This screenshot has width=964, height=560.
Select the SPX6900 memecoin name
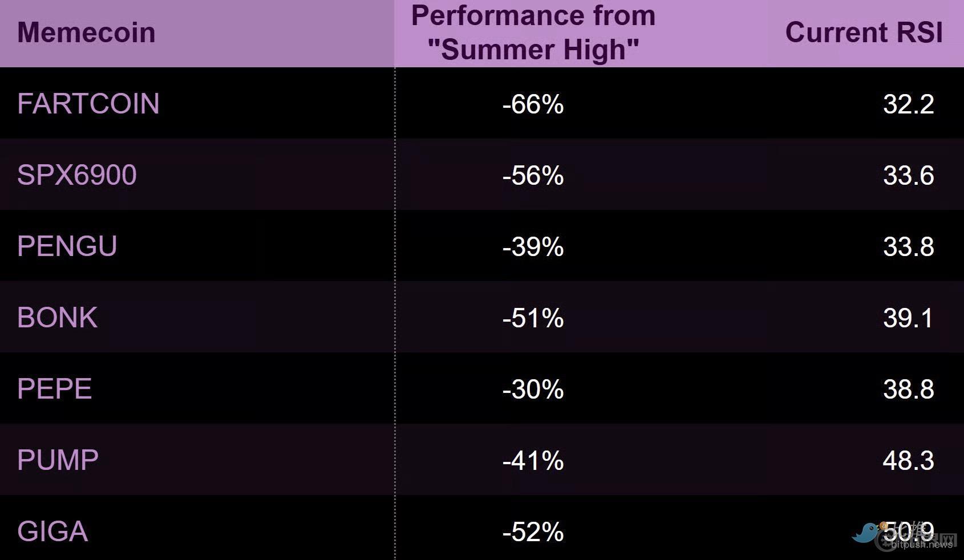click(x=77, y=175)
